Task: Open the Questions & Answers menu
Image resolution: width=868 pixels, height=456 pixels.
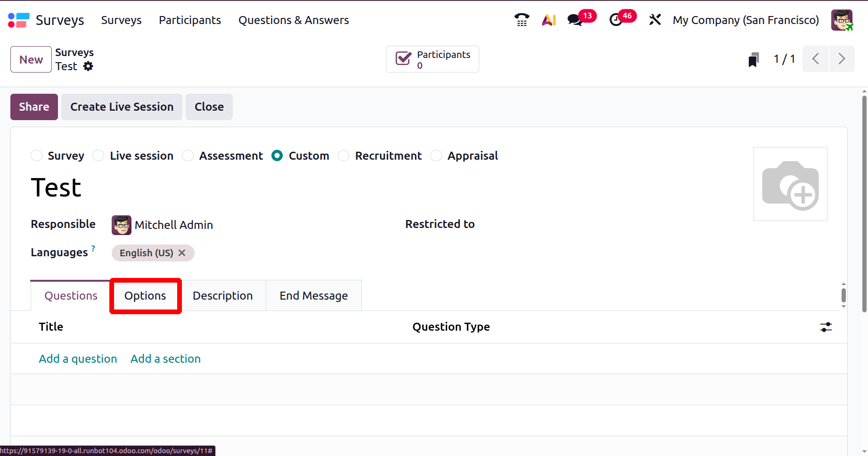Action: [x=294, y=20]
